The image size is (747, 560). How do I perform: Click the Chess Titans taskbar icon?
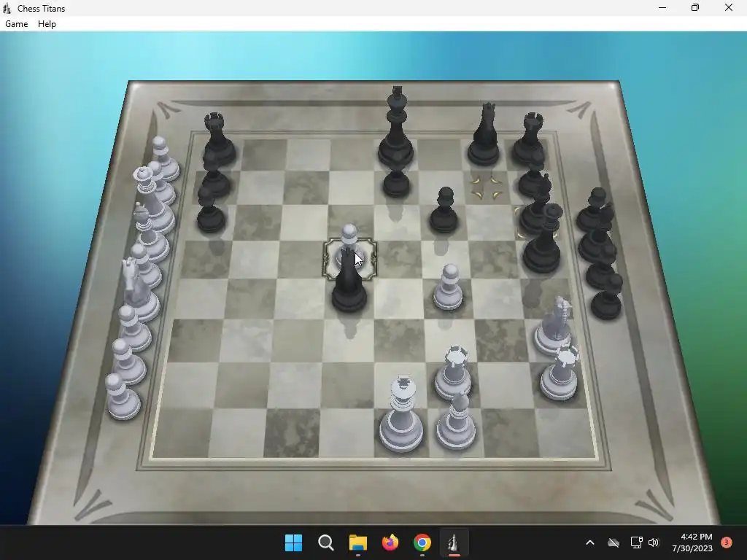pos(454,542)
